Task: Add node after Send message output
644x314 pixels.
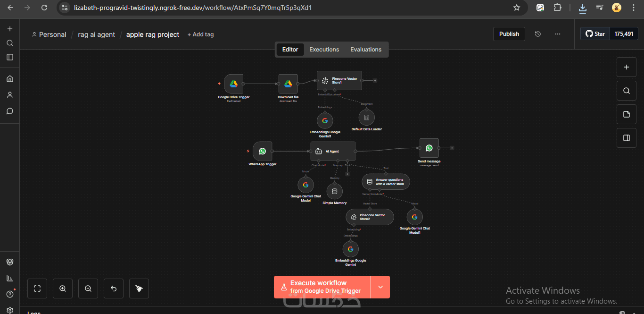Action: pyautogui.click(x=452, y=148)
